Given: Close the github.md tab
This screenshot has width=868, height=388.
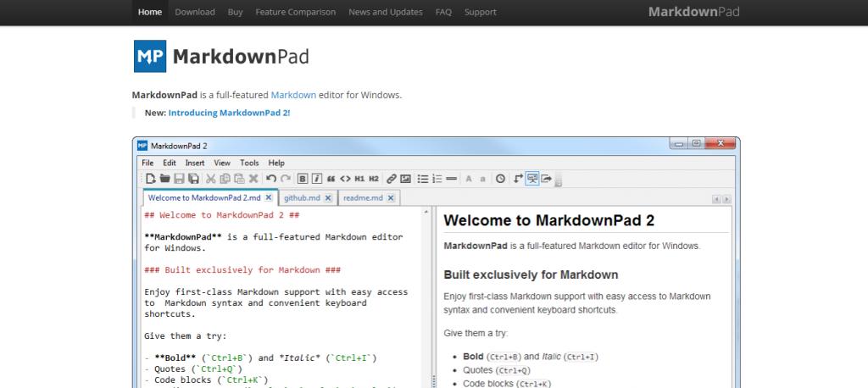Looking at the screenshot, I should [328, 197].
